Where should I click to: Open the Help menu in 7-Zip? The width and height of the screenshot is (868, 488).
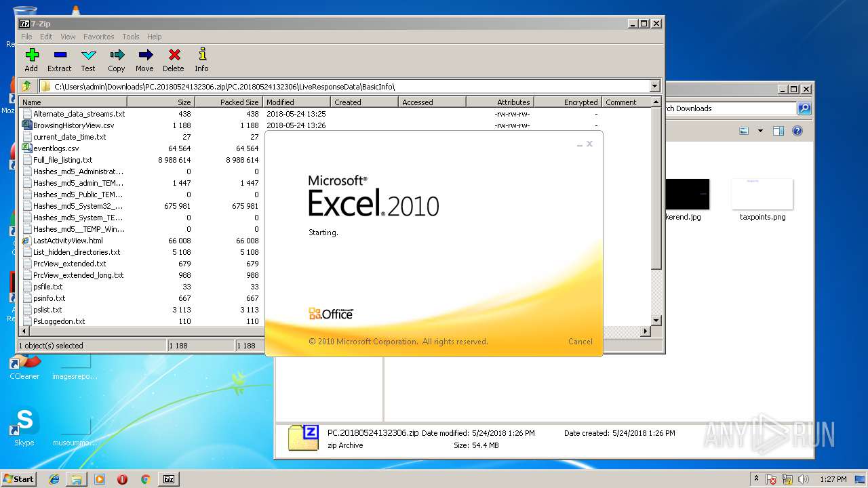click(x=155, y=37)
